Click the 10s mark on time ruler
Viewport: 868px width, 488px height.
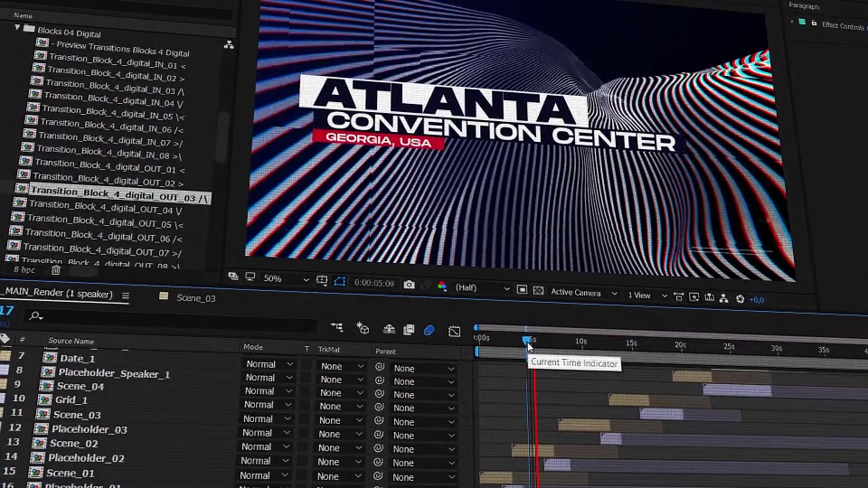point(580,342)
